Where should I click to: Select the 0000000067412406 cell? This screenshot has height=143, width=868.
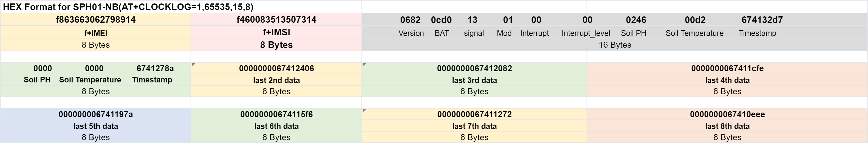click(276, 68)
